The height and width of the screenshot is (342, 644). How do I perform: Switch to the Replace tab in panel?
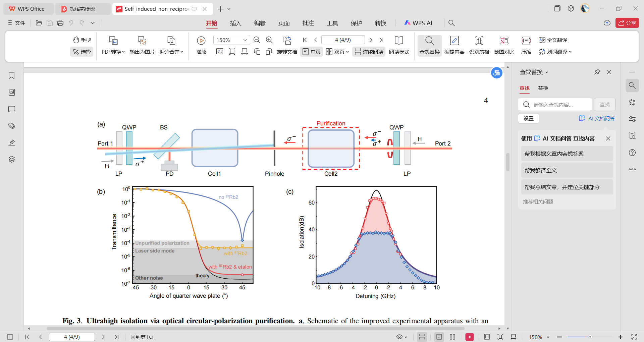click(x=543, y=88)
